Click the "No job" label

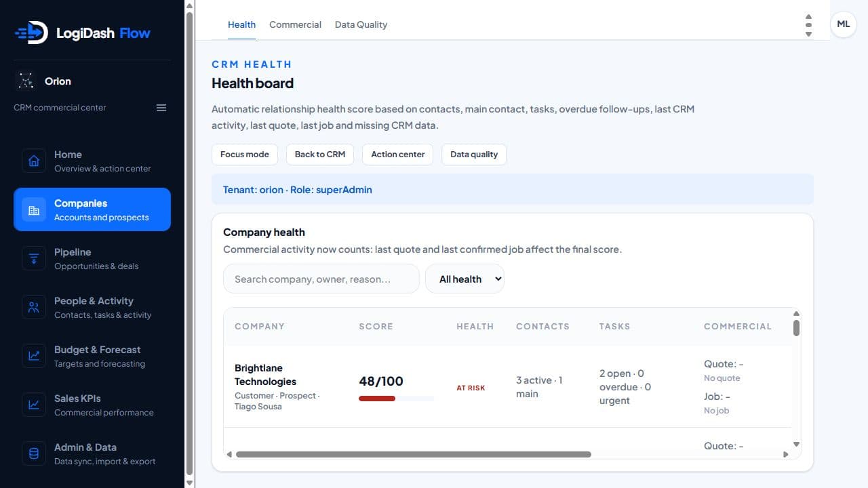tap(717, 411)
